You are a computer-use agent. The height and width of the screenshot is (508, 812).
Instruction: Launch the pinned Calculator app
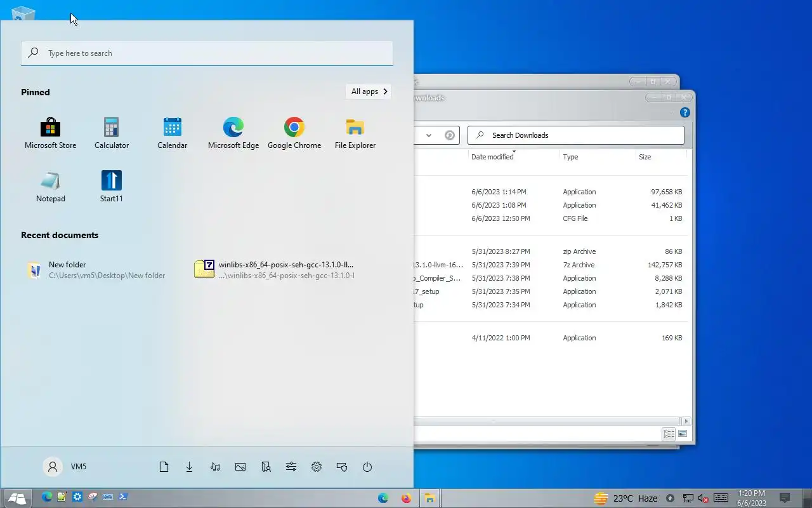(112, 133)
